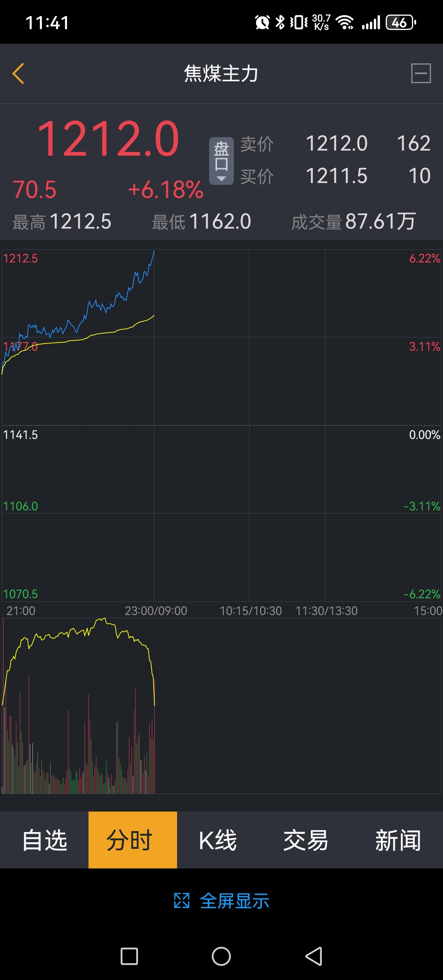
Task: Tap the 1141.5 baseline axis label
Action: [20, 435]
